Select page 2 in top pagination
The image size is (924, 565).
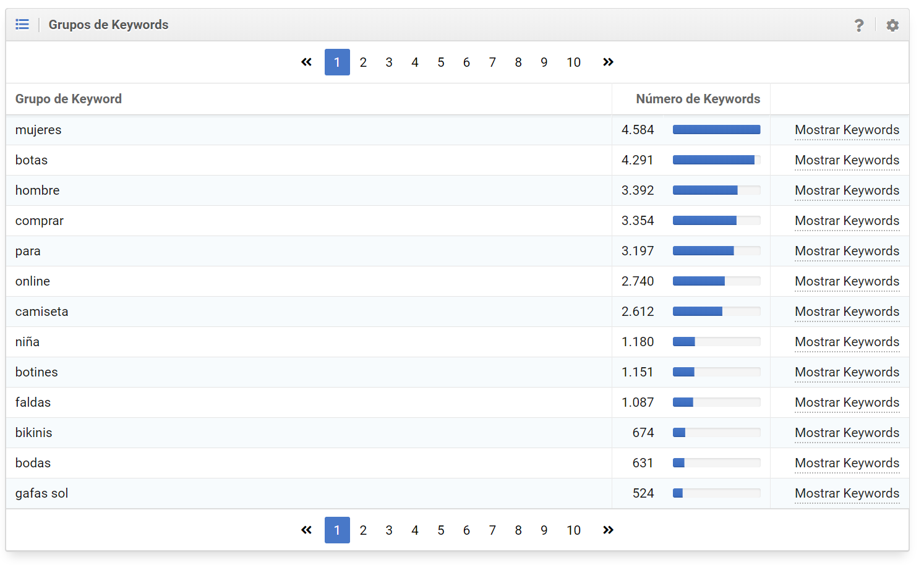coord(363,62)
